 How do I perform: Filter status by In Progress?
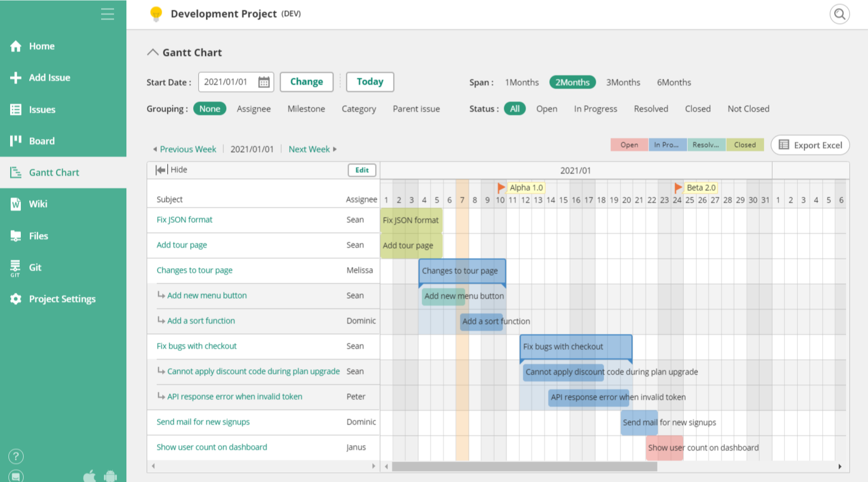(x=595, y=108)
